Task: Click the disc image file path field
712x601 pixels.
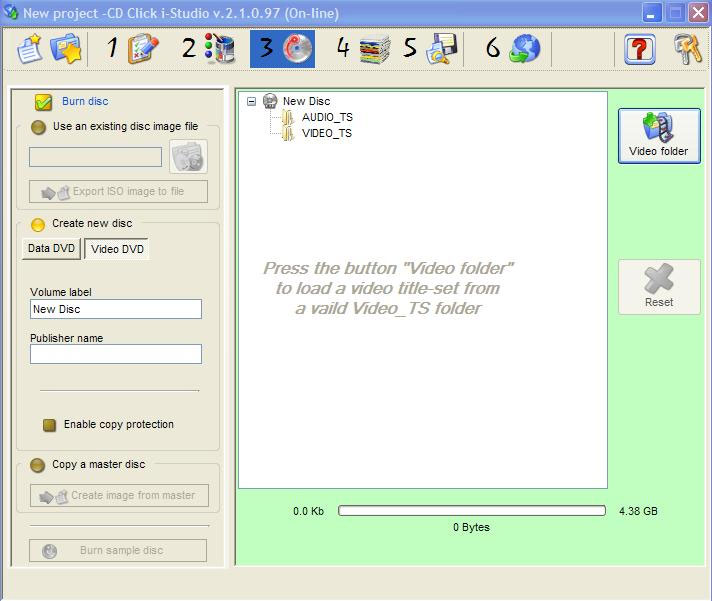Action: [95, 157]
